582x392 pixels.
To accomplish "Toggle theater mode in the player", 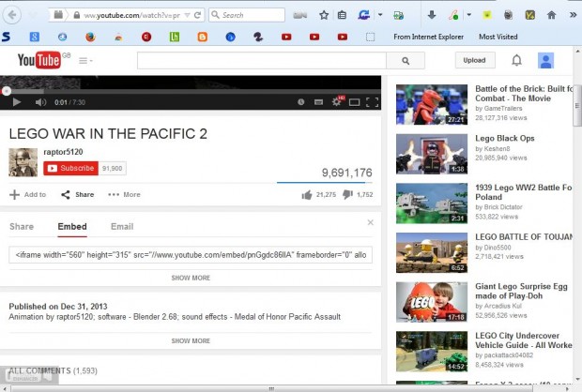I will pyautogui.click(x=355, y=102).
